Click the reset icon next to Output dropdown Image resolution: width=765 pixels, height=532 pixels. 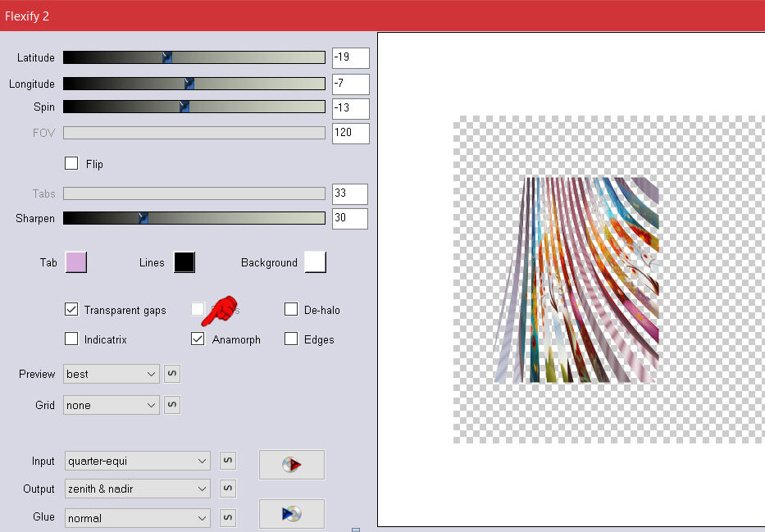click(x=228, y=489)
